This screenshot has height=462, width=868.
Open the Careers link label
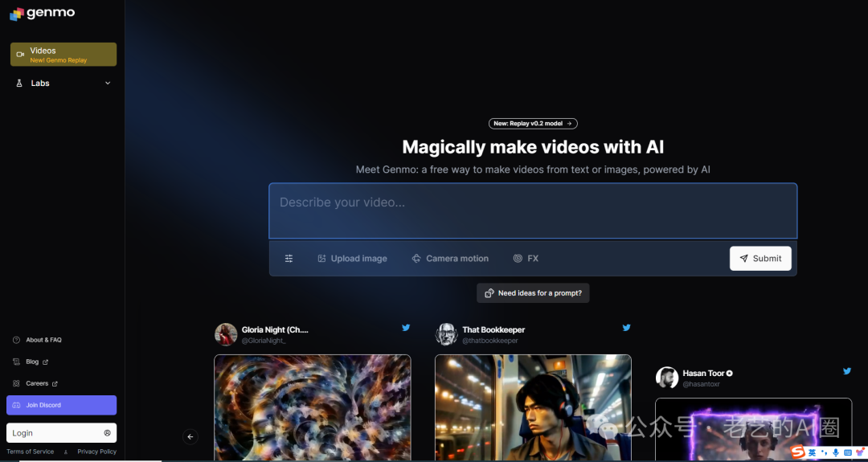tap(37, 383)
